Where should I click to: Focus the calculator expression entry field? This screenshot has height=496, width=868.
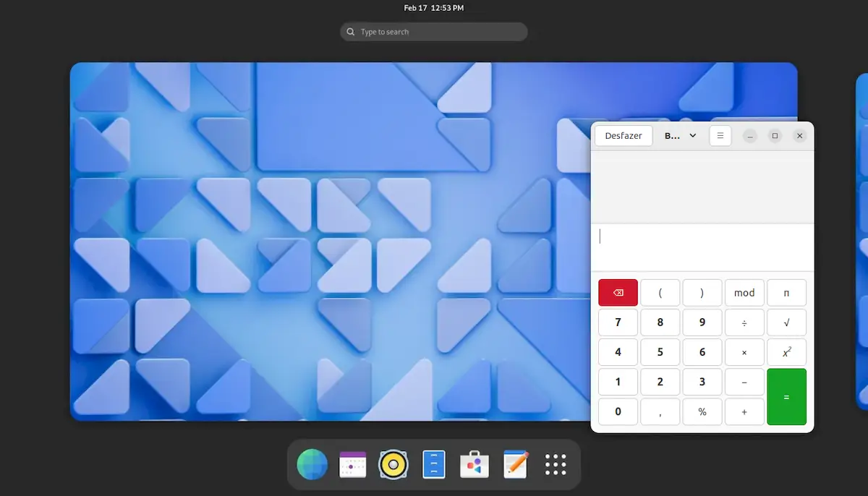click(702, 247)
